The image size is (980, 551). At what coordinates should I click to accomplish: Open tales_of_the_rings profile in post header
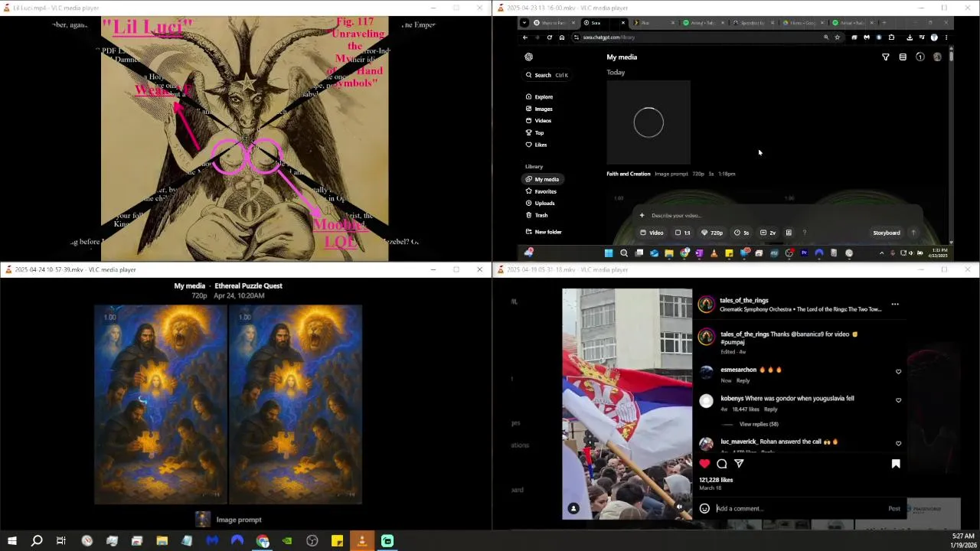click(x=744, y=301)
